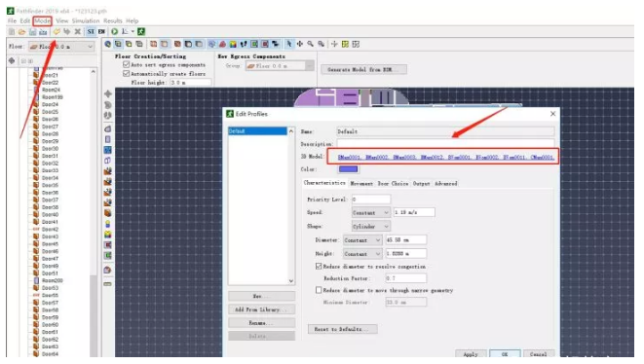The height and width of the screenshot is (364, 644).
Task: Click the Undo arrow toolbar icon
Action: (x=57, y=31)
